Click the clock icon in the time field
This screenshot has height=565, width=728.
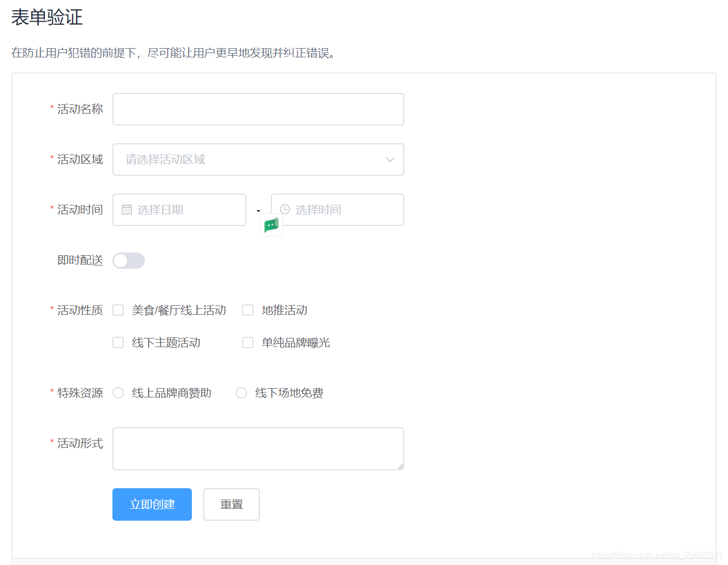pyautogui.click(x=285, y=210)
